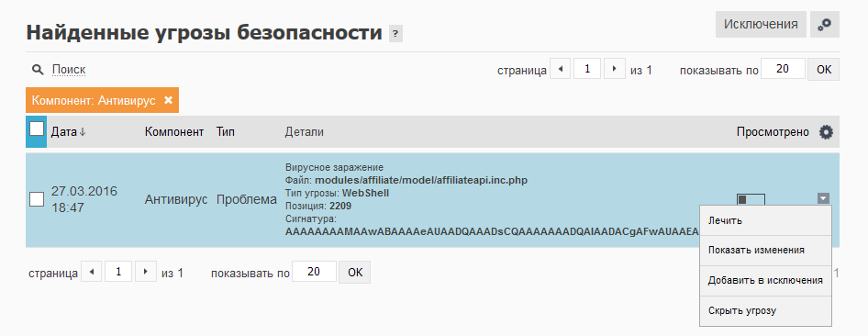Collapse the row actions dropdown arrow
This screenshot has width=868, height=336.
[x=824, y=198]
